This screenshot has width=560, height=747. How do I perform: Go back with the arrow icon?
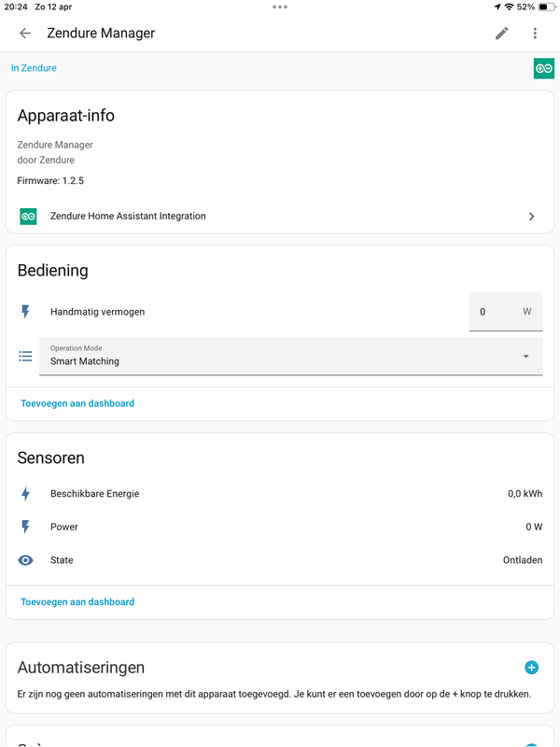pos(25,33)
